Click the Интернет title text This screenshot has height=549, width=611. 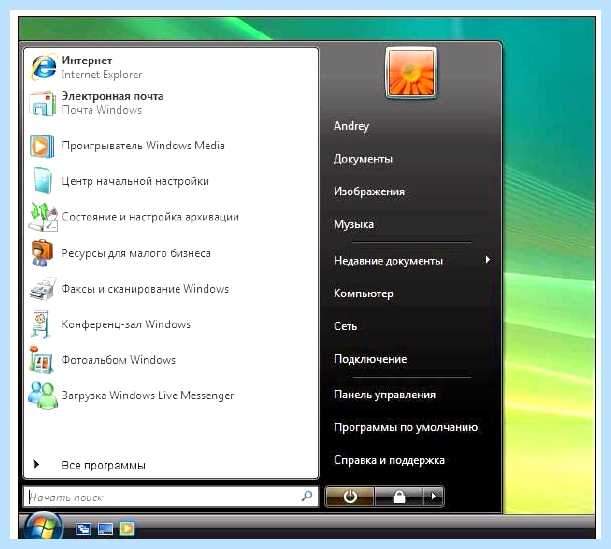(87, 60)
